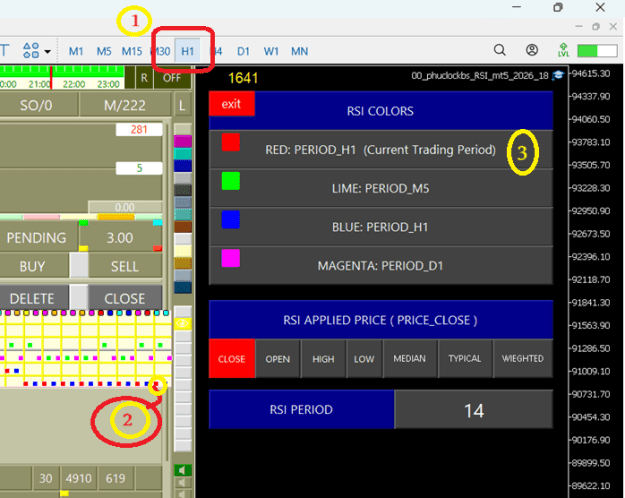The height and width of the screenshot is (498, 625).
Task: Click the M/222 button
Action: coord(125,106)
